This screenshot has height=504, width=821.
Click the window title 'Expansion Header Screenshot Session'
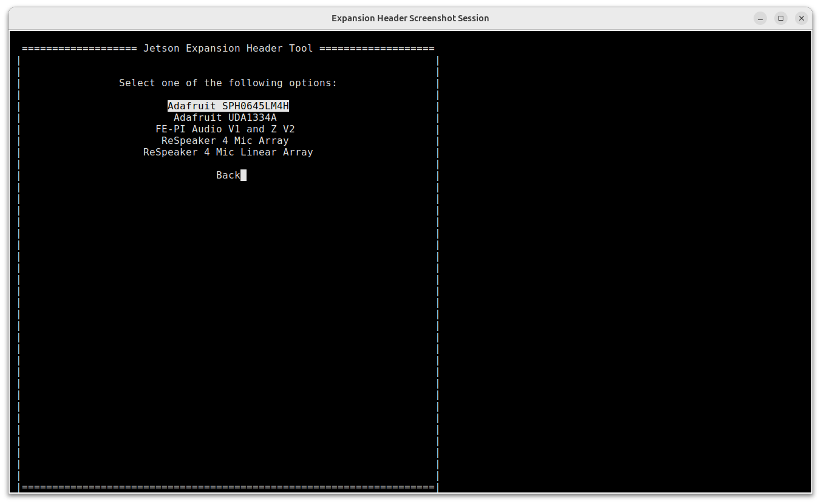pyautogui.click(x=410, y=18)
